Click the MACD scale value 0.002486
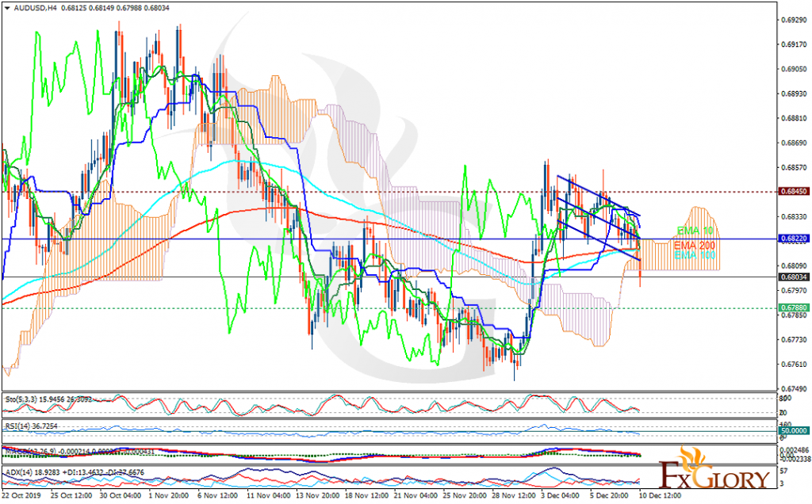 tap(795, 450)
